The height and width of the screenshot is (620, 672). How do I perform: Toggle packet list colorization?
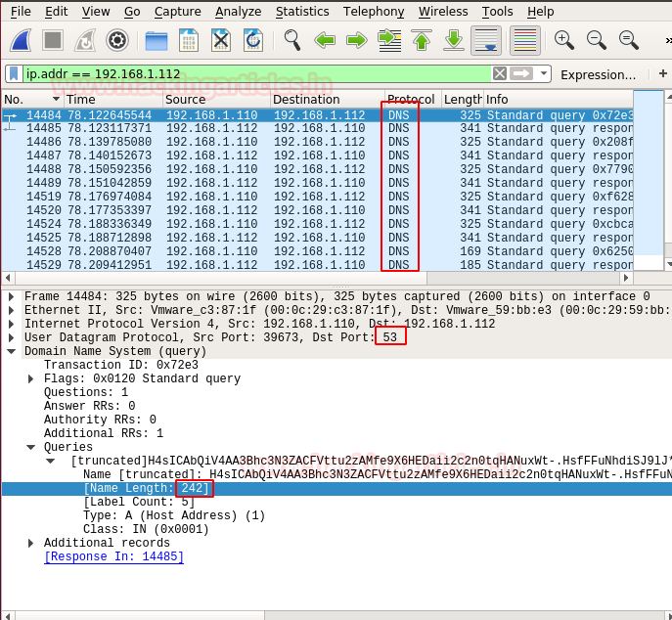(525, 40)
